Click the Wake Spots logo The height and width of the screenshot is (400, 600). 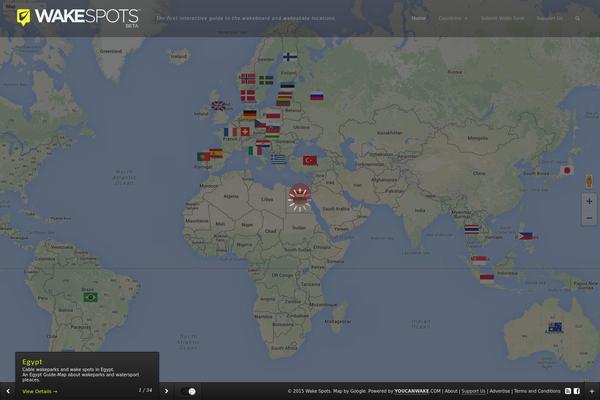point(78,18)
